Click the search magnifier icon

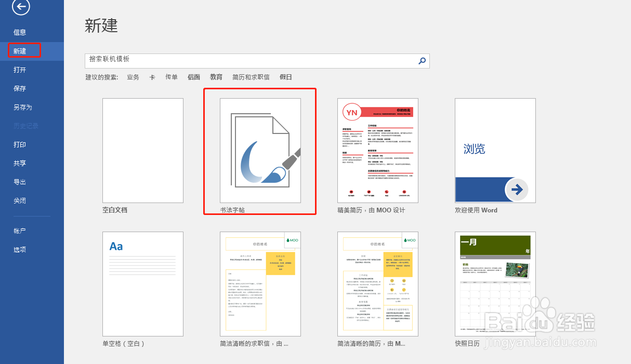[x=422, y=61]
